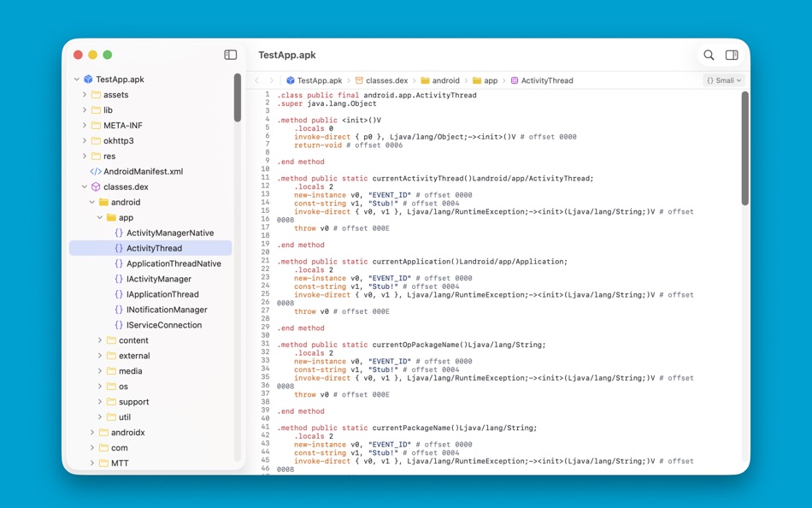Expand the androidx folder chevron
812x508 pixels.
pyautogui.click(x=92, y=433)
